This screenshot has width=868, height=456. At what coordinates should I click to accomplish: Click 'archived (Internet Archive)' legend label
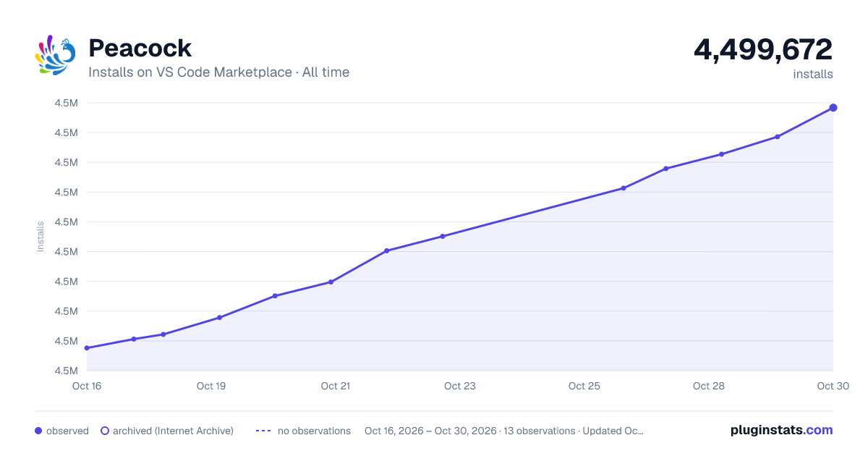[x=173, y=431]
